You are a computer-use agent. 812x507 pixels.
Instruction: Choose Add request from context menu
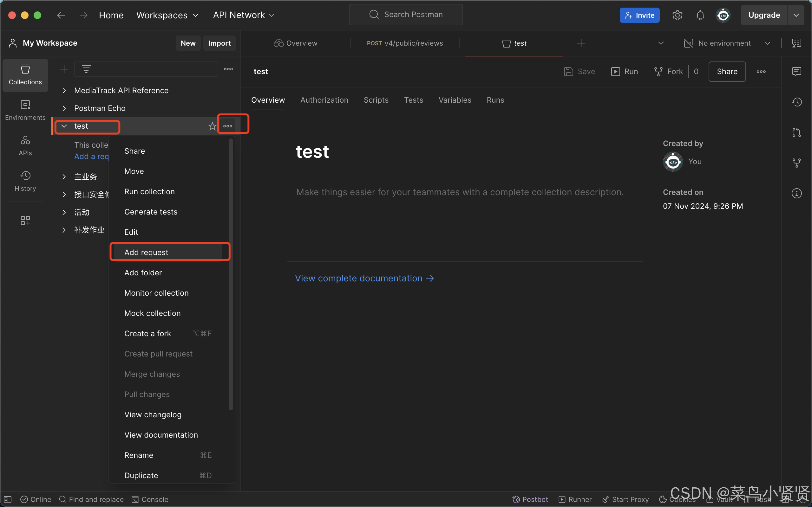coord(146,252)
